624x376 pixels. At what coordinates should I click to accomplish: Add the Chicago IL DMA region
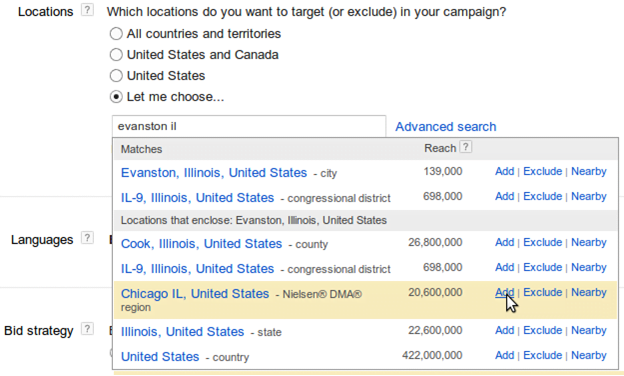tap(505, 292)
